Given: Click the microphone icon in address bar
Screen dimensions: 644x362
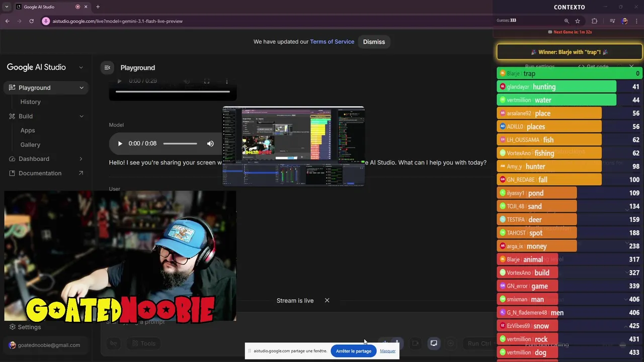Looking at the screenshot, I should click(x=46, y=21).
